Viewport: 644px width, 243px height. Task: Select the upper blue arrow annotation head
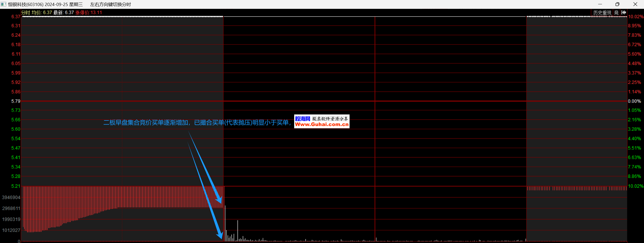point(219,200)
